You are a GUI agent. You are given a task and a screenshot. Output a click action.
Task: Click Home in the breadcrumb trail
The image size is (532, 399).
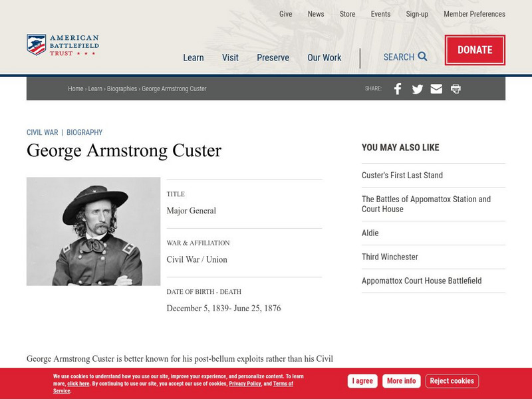[x=74, y=88]
